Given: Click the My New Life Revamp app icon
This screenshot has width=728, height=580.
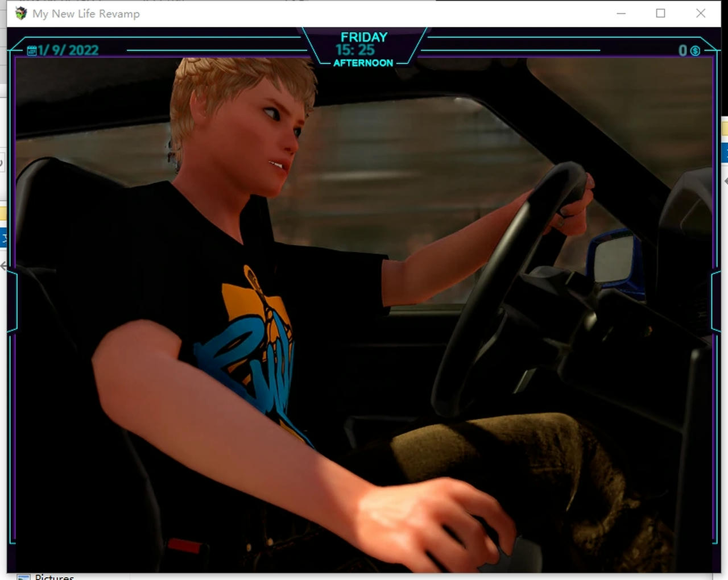Looking at the screenshot, I should (21, 14).
